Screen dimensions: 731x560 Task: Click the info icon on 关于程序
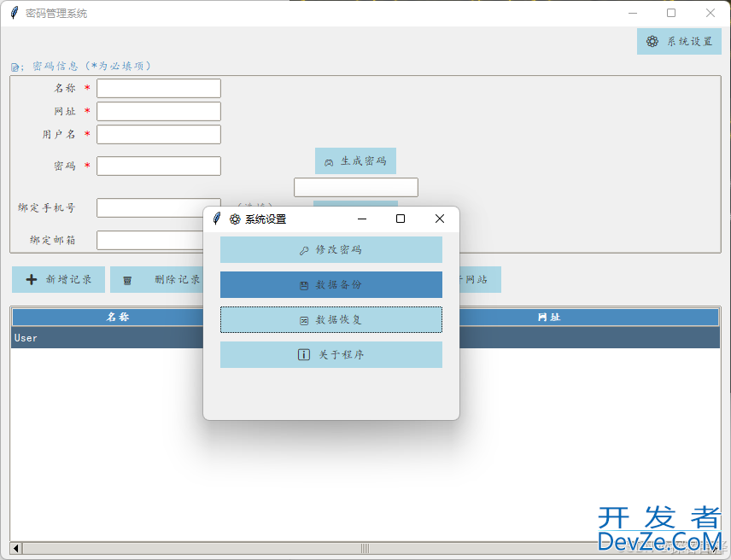[x=303, y=354]
